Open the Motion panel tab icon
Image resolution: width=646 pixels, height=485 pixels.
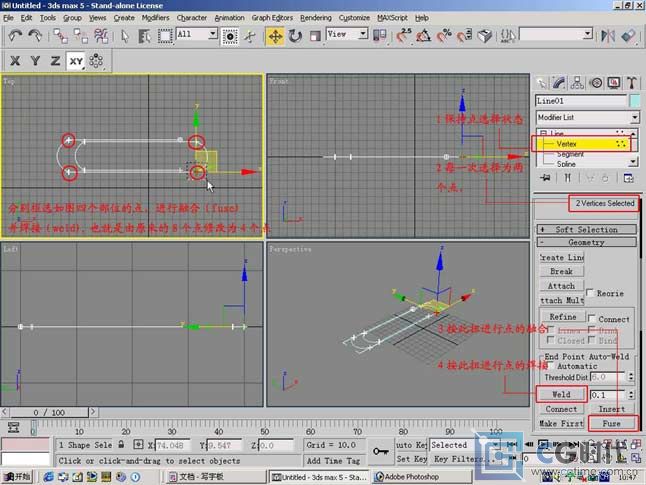click(x=596, y=83)
